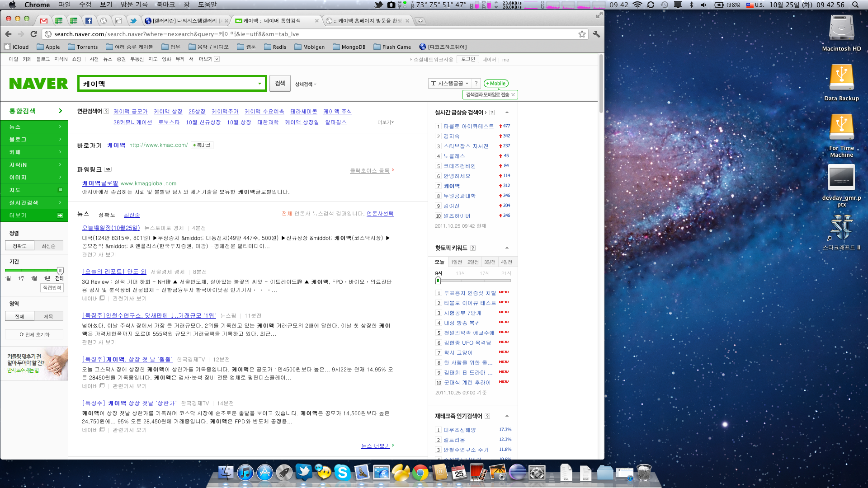Open a new Chrome tab
Viewport: 868px width, 488px height.
click(420, 21)
